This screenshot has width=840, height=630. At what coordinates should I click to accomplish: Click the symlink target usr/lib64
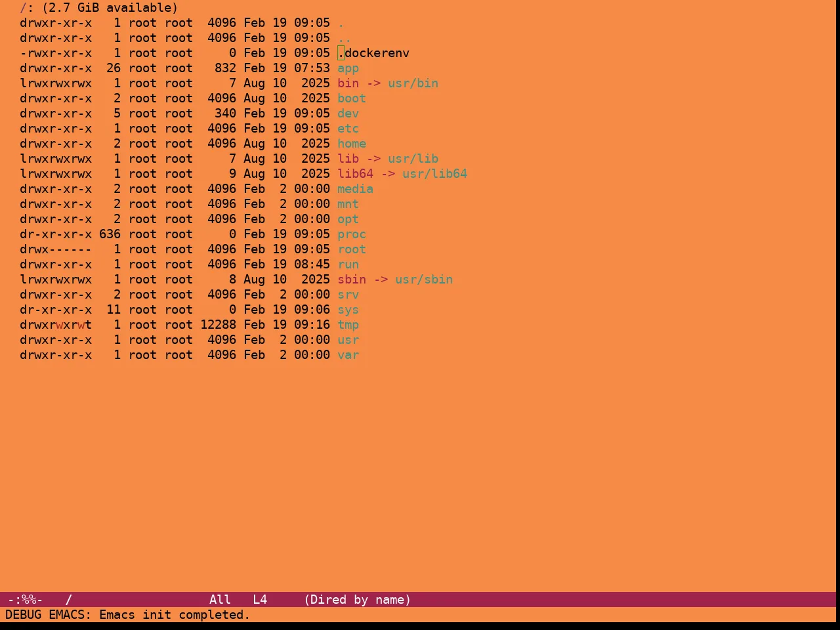(434, 174)
